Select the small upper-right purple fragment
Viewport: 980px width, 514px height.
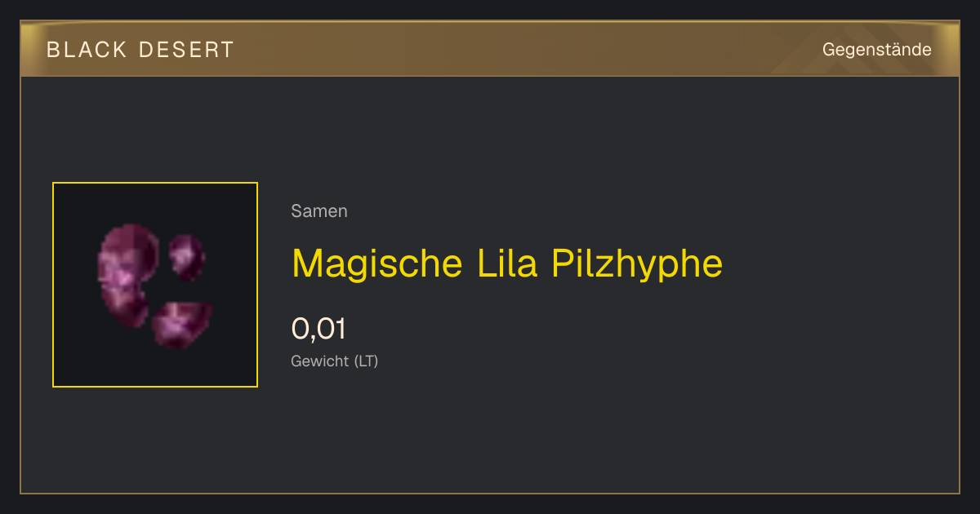[187, 256]
